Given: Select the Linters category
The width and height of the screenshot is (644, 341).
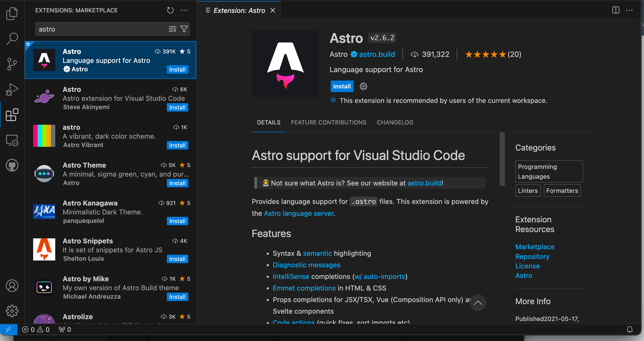Looking at the screenshot, I should click(x=528, y=191).
